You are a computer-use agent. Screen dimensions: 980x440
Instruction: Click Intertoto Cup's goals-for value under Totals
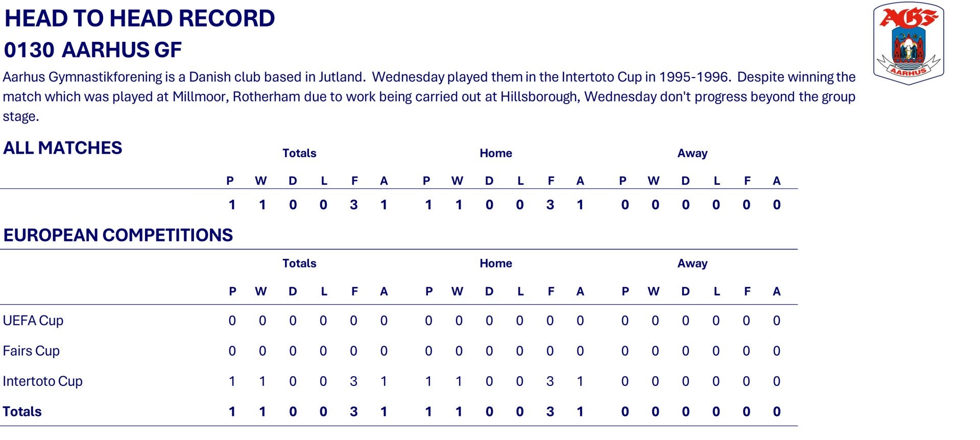tap(353, 381)
